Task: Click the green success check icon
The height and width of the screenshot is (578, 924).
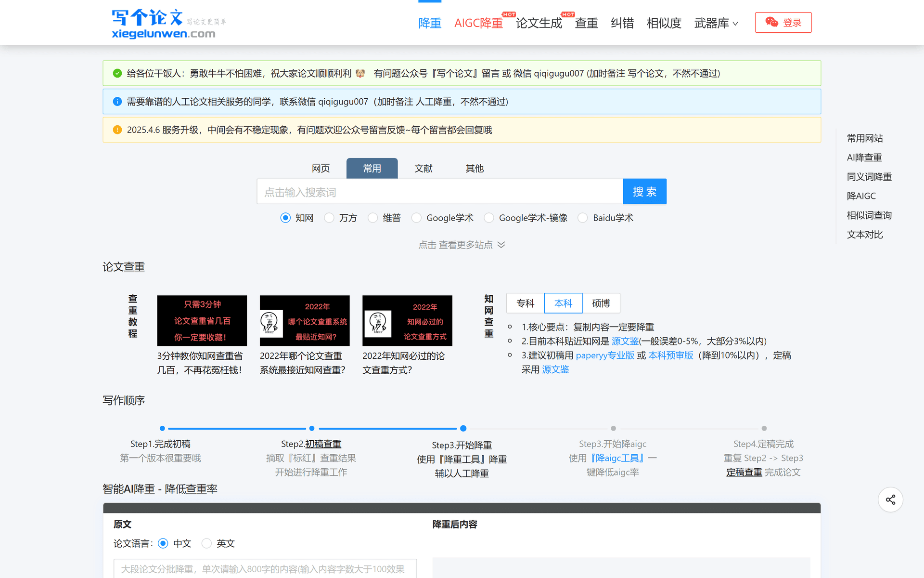Action: pos(117,73)
